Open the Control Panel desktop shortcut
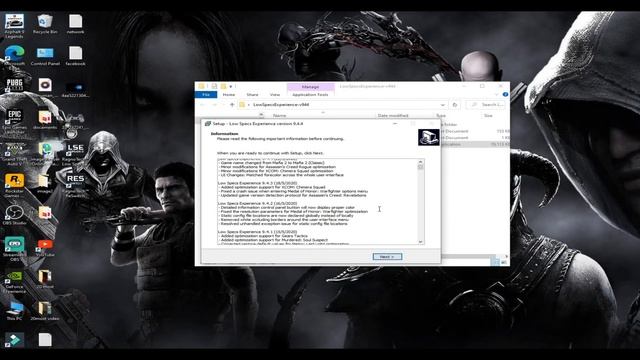The image size is (640, 360). [x=45, y=56]
